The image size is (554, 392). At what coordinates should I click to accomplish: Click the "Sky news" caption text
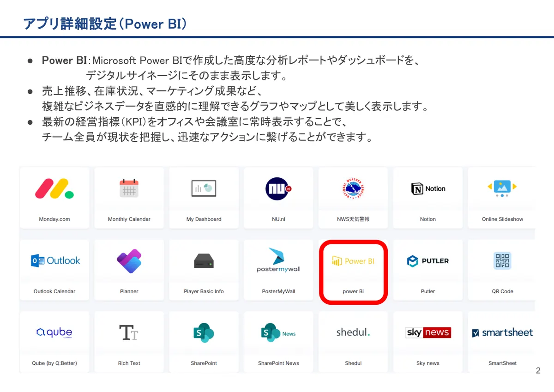click(428, 363)
